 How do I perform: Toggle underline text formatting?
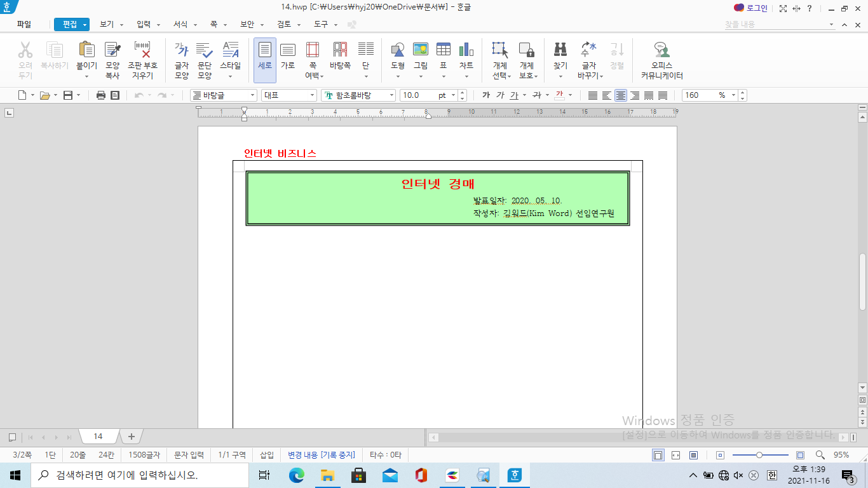click(514, 95)
